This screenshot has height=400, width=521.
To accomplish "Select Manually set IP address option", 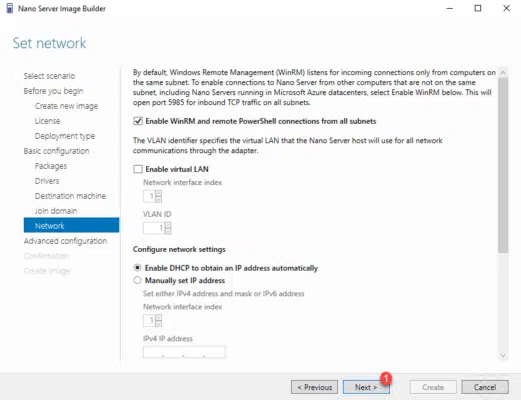I will (137, 280).
